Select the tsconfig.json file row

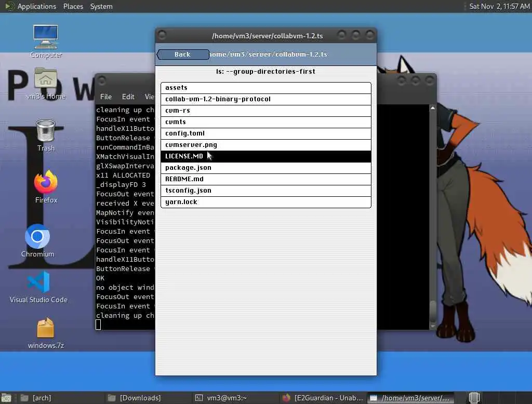(x=266, y=190)
